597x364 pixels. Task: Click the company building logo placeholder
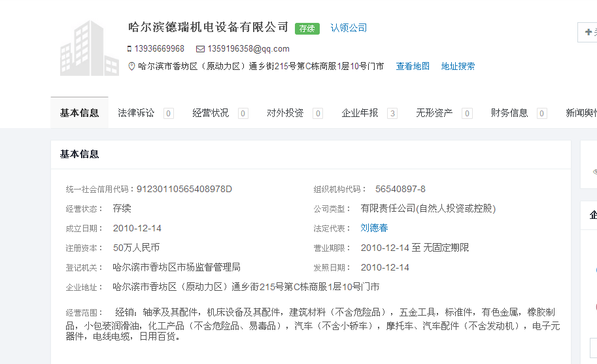(81, 49)
